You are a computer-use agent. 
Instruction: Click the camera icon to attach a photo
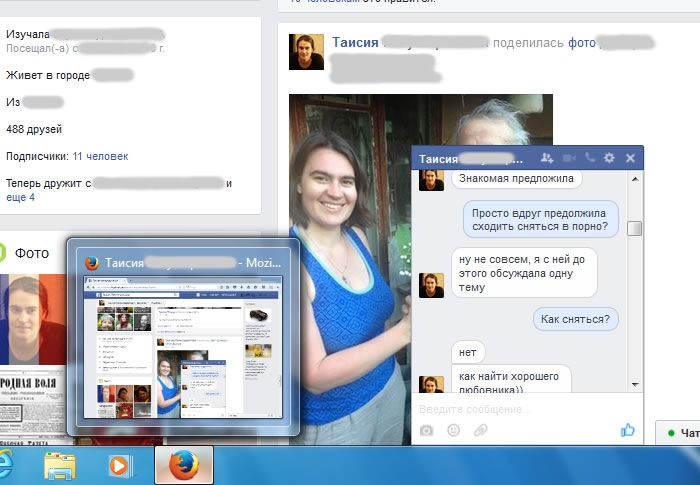tap(427, 430)
